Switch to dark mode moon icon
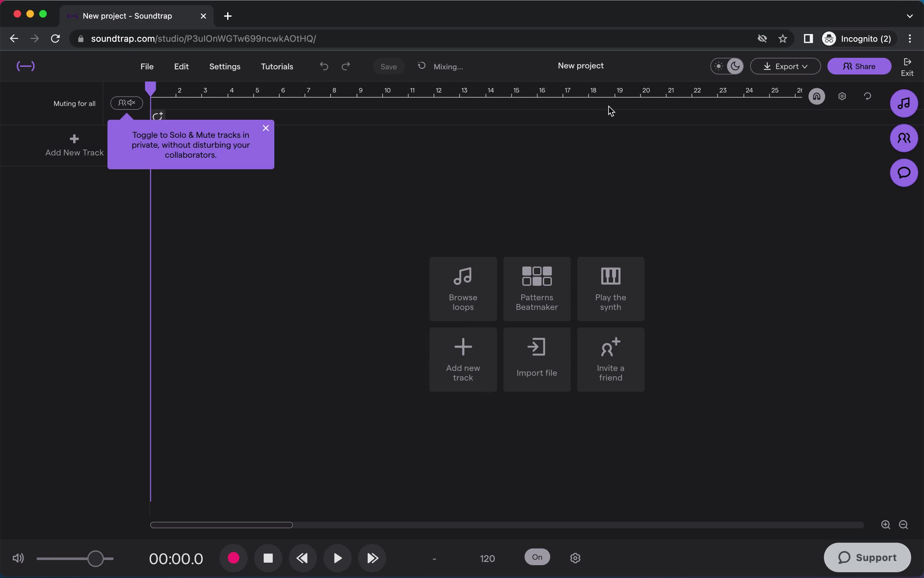 coord(735,66)
